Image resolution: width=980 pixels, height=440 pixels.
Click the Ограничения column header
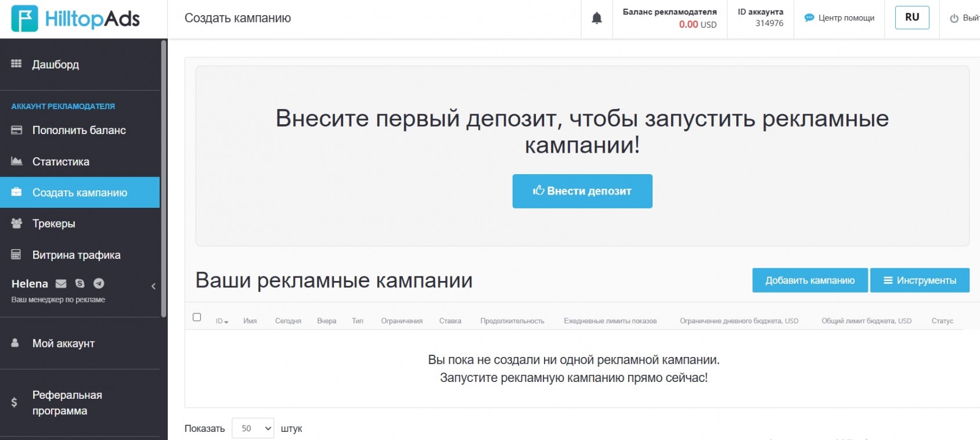[402, 321]
